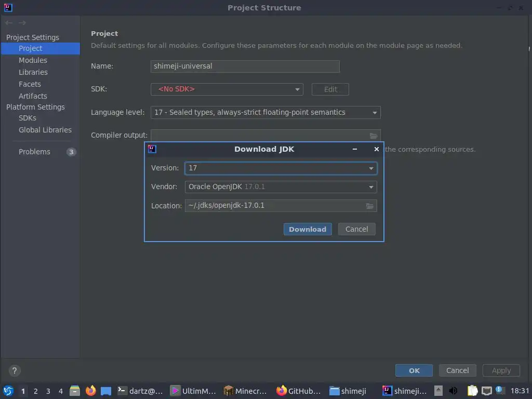Open the help question mark button

[x=15, y=370]
